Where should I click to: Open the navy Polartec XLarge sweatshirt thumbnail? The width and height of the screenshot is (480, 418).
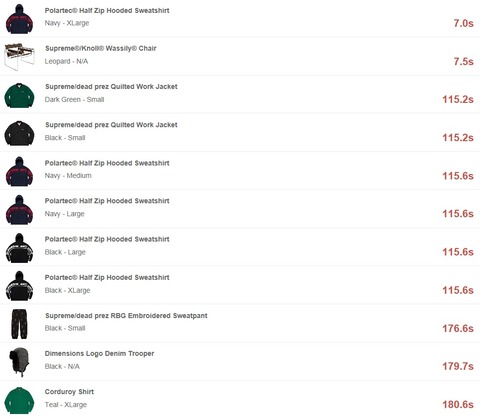tap(19, 19)
